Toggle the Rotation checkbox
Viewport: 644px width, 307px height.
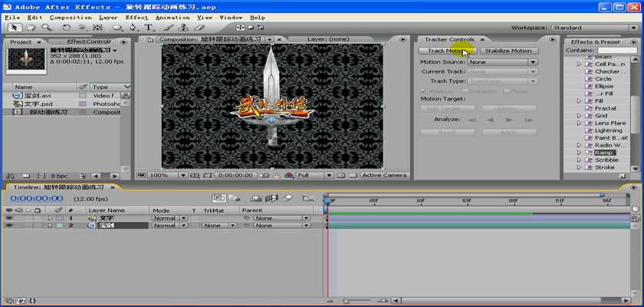click(465, 91)
